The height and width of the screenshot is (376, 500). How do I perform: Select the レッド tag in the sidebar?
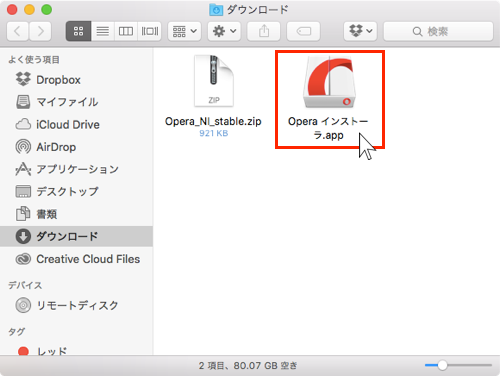(76, 351)
